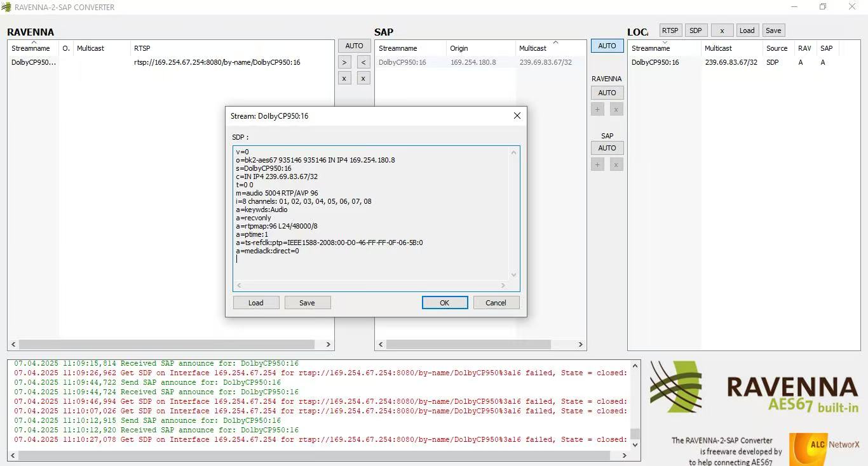Click the log panel scroll-down arrow
Image resolution: width=868 pixels, height=466 pixels.
[x=635, y=445]
